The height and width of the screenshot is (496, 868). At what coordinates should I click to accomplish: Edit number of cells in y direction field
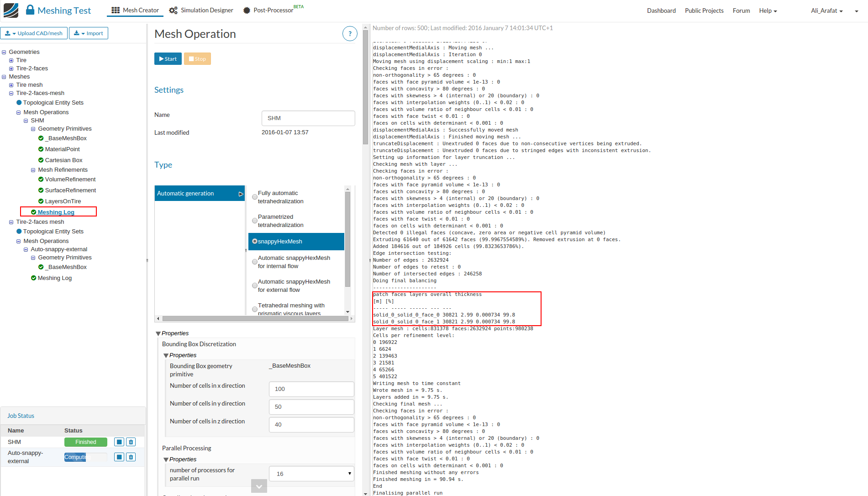click(x=312, y=407)
